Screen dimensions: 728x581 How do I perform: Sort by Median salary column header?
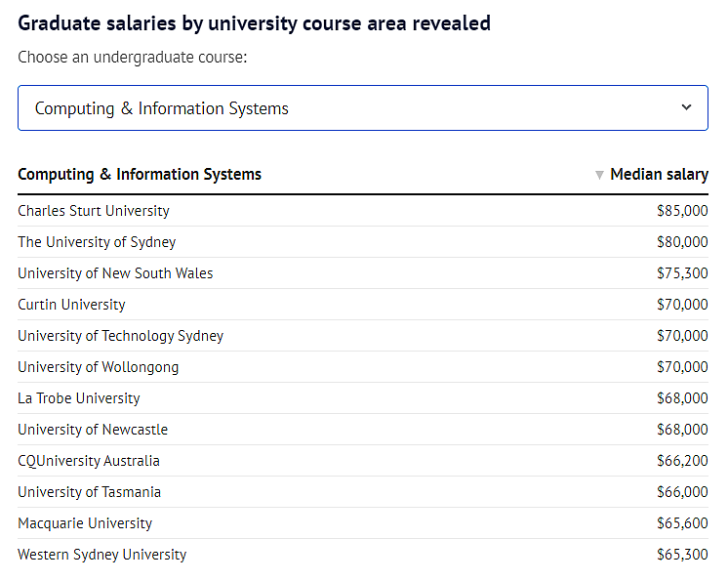[659, 174]
